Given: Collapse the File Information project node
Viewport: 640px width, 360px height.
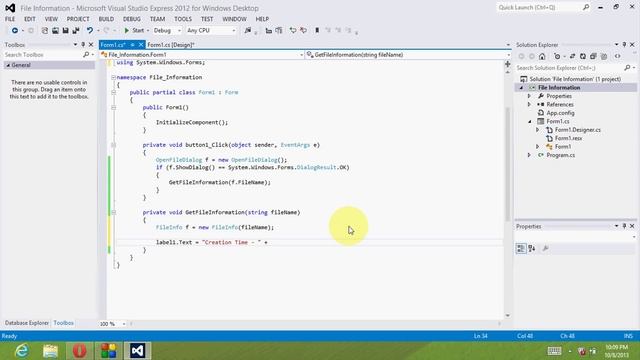Looking at the screenshot, I should point(521,88).
